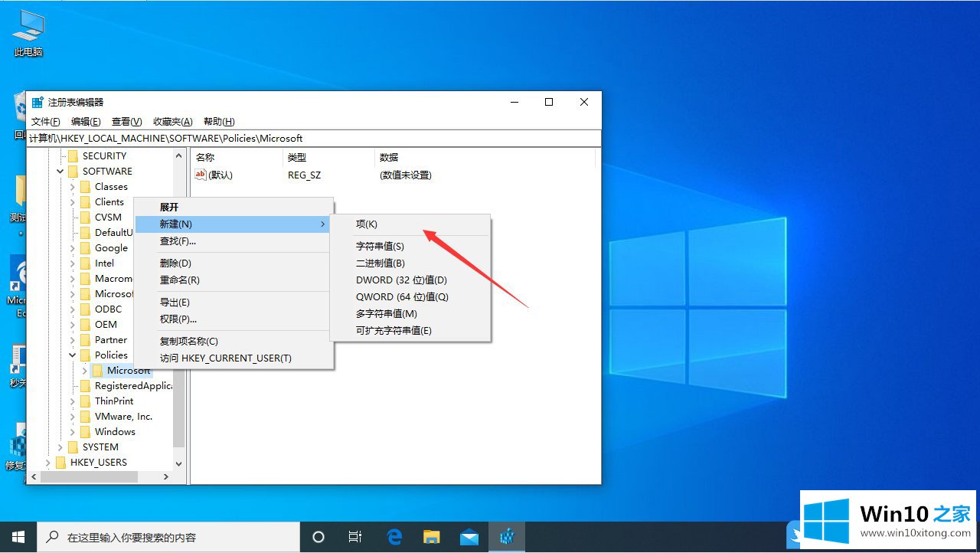Open Mail app from taskbar

(x=469, y=537)
